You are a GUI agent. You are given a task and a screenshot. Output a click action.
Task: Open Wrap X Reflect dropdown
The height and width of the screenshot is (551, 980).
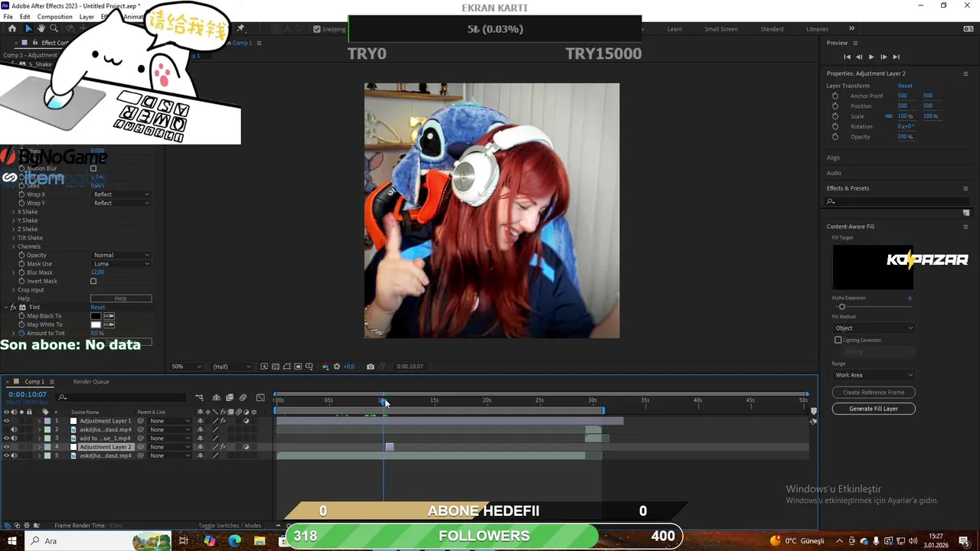point(121,194)
